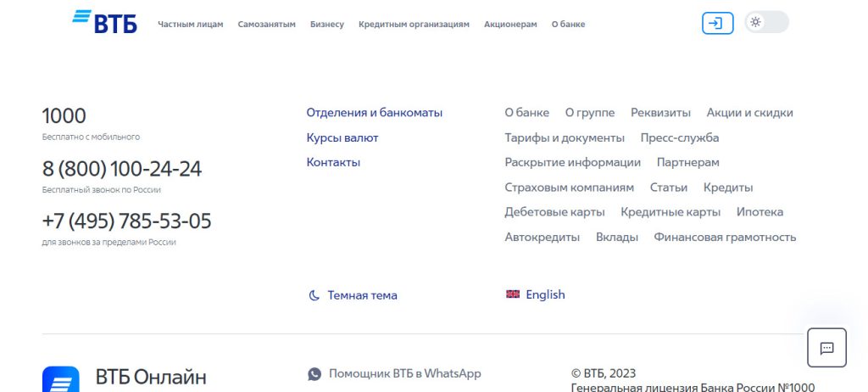
Task: Switch site language to English
Action: tap(545, 294)
